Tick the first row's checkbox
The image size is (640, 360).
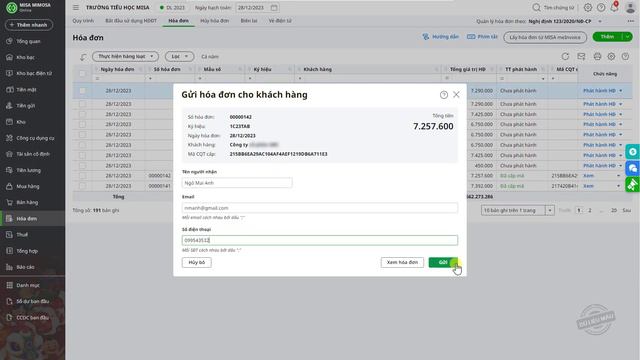coord(82,91)
